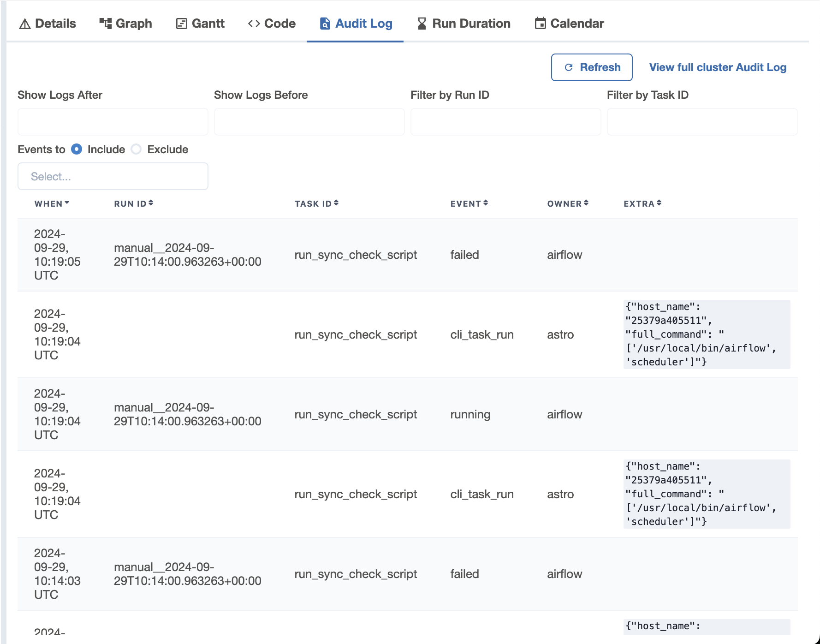Click the Calendar tab icon
Screen dimensions: 820x644
541,23
